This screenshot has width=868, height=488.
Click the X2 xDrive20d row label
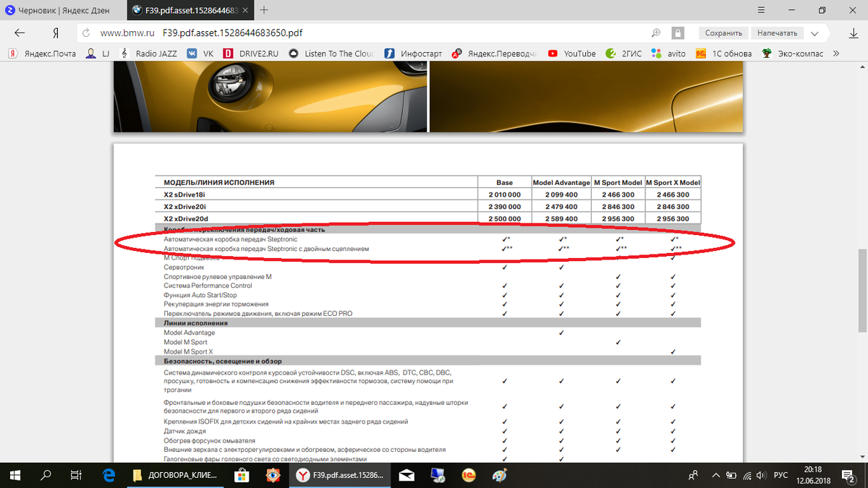tap(187, 218)
